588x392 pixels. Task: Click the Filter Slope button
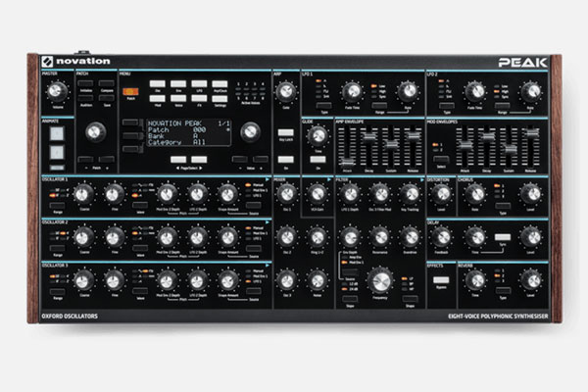point(350,299)
